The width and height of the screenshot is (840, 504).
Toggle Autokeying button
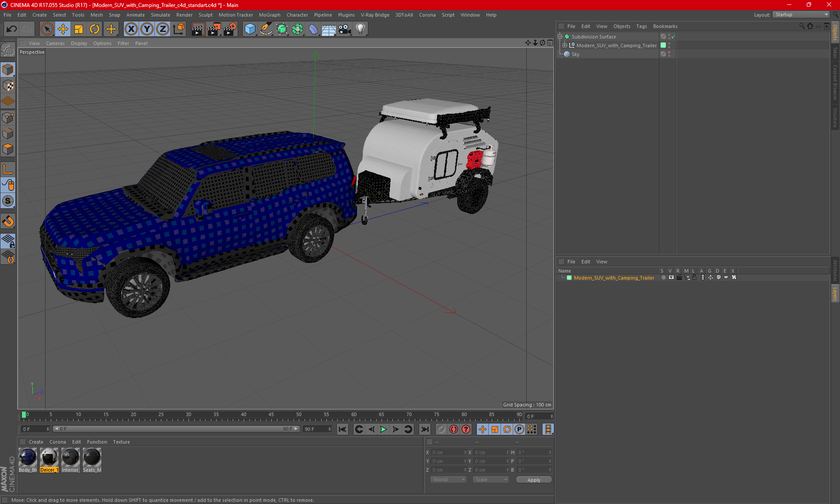click(454, 429)
